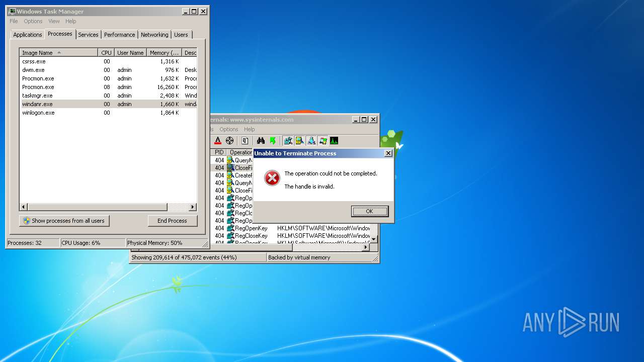644x362 pixels.
Task: Click the Find binoculars icon
Action: pos(261,141)
